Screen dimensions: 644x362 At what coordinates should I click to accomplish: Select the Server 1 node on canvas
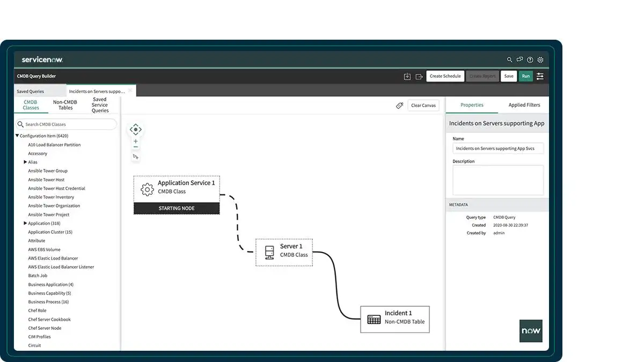pyautogui.click(x=284, y=252)
